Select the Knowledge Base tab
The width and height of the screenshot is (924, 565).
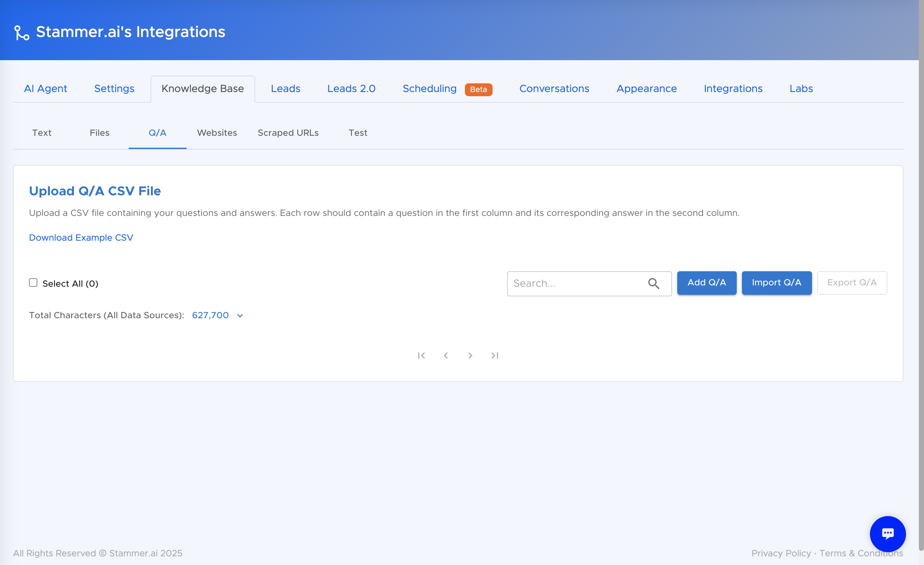coord(203,88)
